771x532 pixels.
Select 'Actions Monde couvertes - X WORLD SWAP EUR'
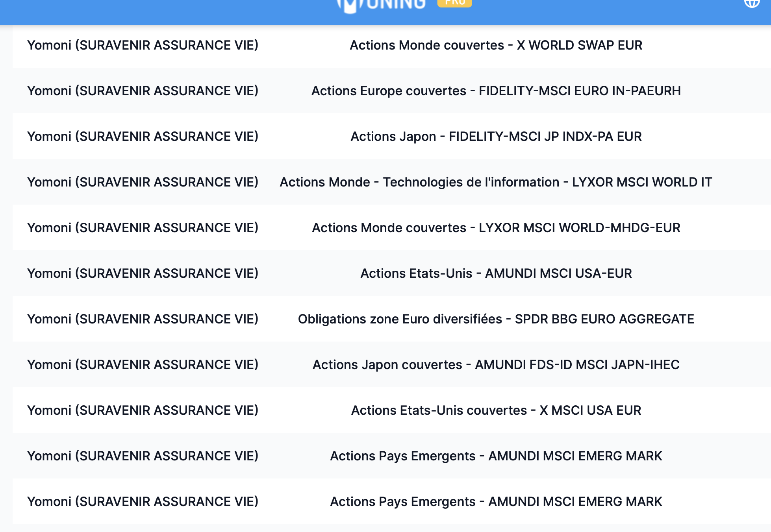(x=496, y=45)
